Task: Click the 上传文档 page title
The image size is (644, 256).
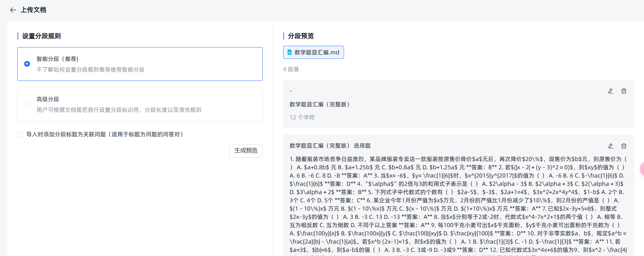Action: (x=33, y=10)
